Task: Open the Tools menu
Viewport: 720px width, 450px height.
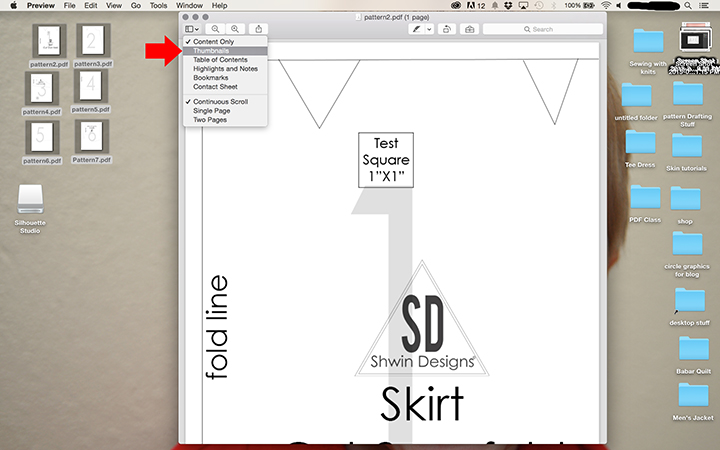Action: [x=158, y=6]
